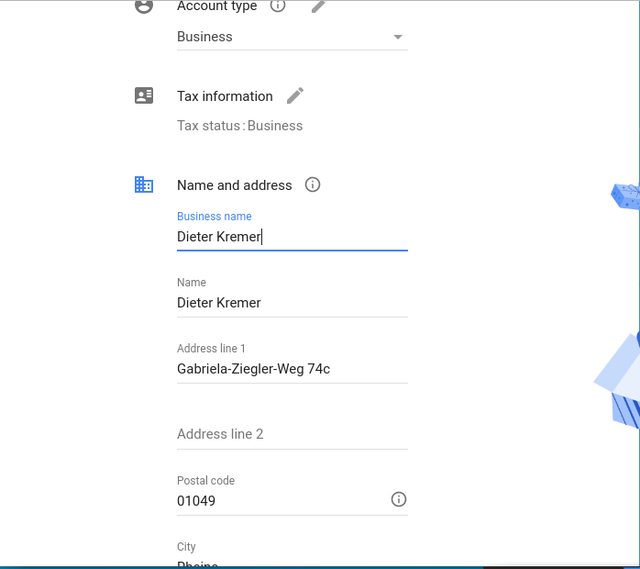640x569 pixels.
Task: Click the Account type label
Action: [217, 6]
